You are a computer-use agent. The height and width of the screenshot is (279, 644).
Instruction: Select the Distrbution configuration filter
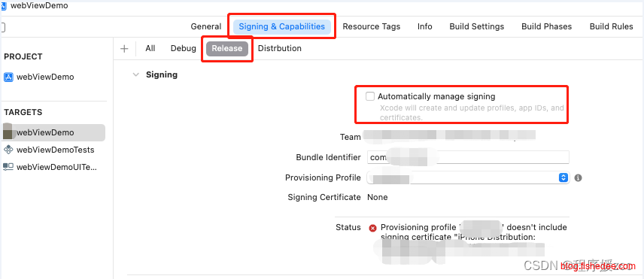click(280, 48)
